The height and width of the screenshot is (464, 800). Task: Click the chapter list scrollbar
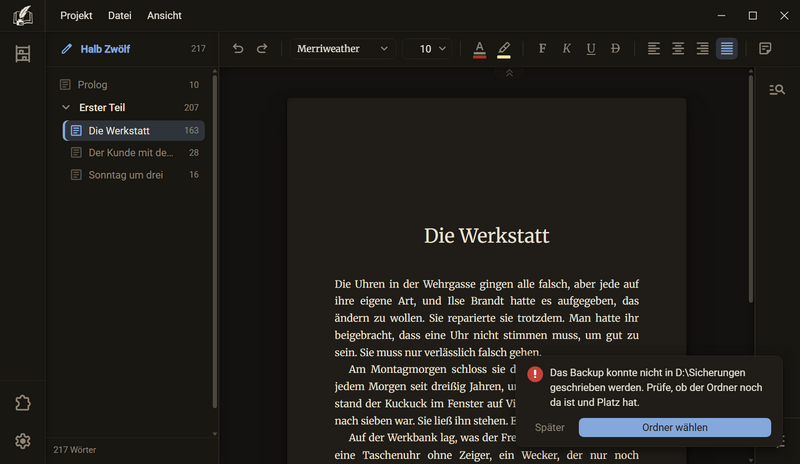click(214, 241)
